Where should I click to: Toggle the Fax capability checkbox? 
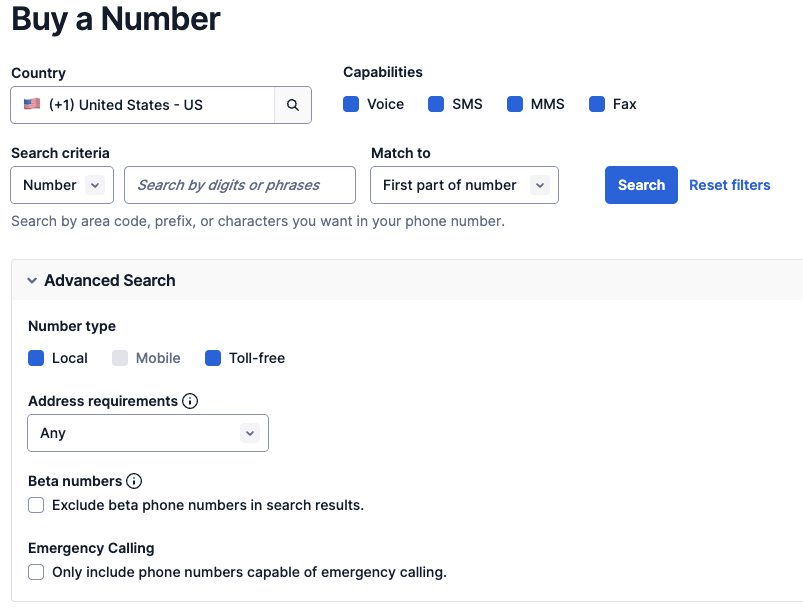click(597, 104)
